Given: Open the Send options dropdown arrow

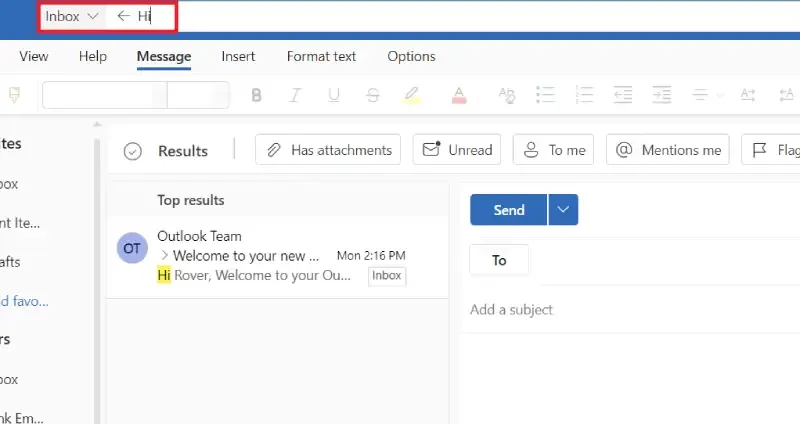Looking at the screenshot, I should [x=563, y=210].
